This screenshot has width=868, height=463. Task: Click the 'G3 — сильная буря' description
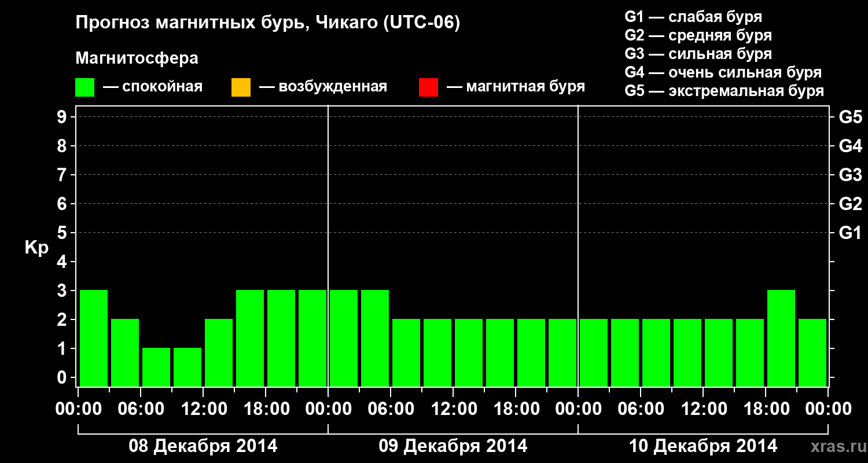coord(698,54)
